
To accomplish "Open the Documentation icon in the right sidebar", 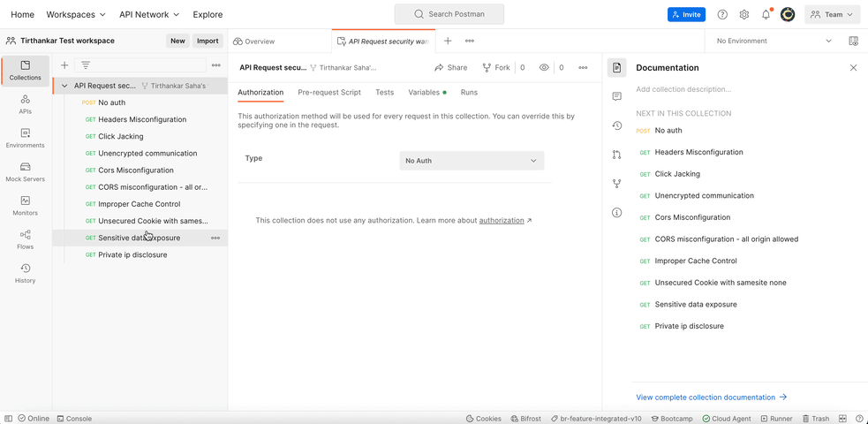I will click(617, 67).
